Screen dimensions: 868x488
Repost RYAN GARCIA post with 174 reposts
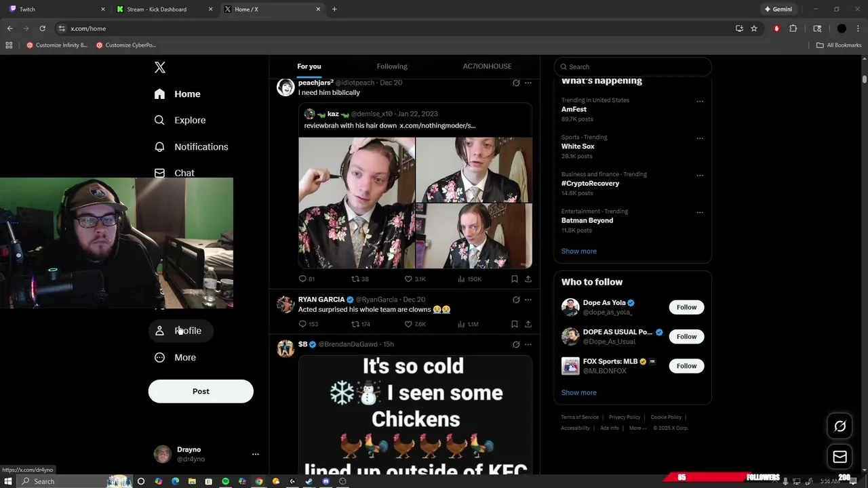(x=360, y=324)
